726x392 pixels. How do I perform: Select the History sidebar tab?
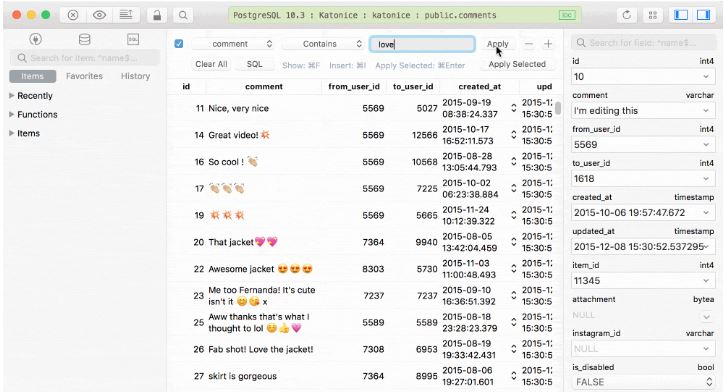coord(135,76)
